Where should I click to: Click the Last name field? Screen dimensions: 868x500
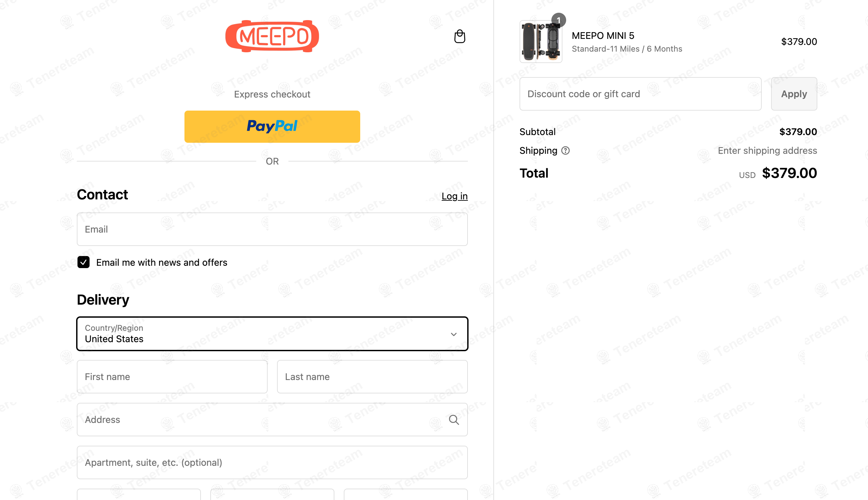[x=372, y=377]
